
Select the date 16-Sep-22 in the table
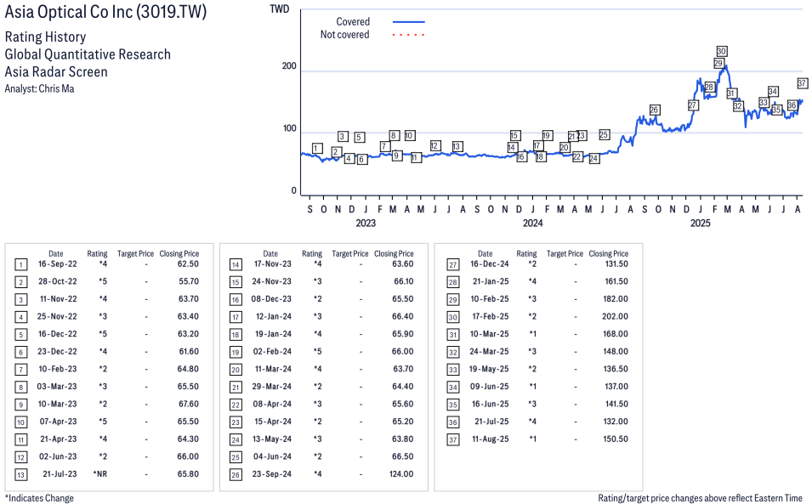58,264
